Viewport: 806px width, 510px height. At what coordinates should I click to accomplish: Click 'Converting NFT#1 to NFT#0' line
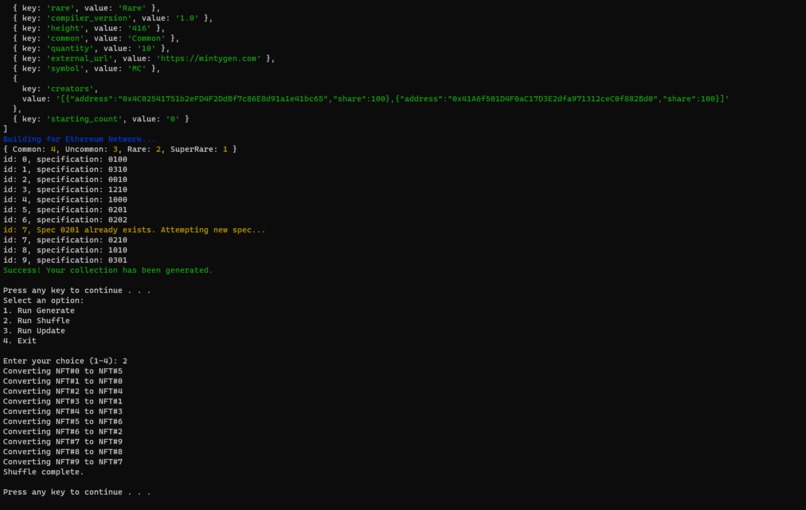pyautogui.click(x=63, y=381)
